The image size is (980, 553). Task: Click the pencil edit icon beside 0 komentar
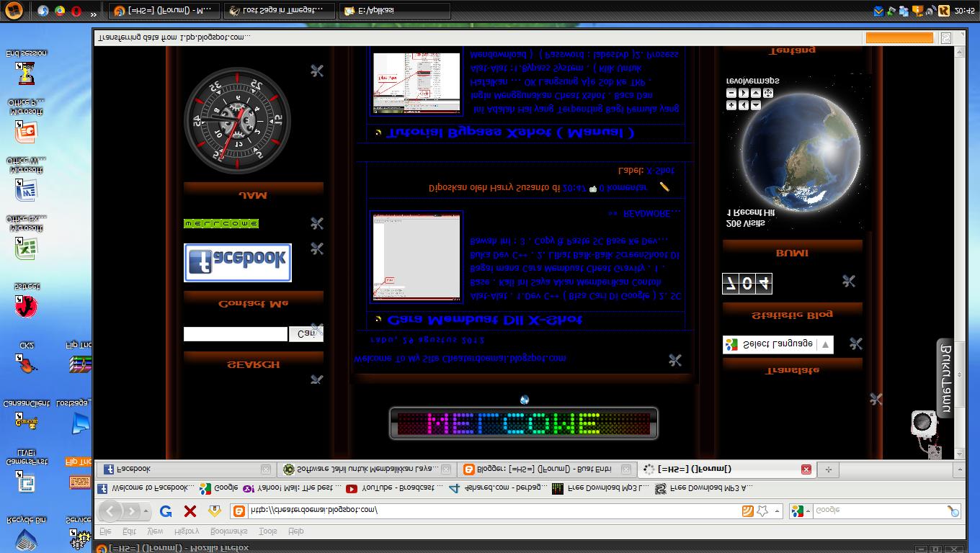[x=664, y=187]
